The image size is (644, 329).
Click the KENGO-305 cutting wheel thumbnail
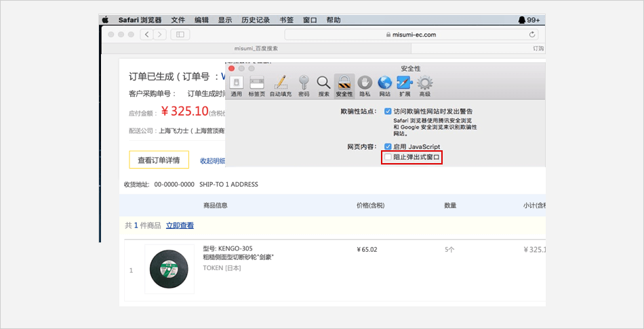pos(169,269)
